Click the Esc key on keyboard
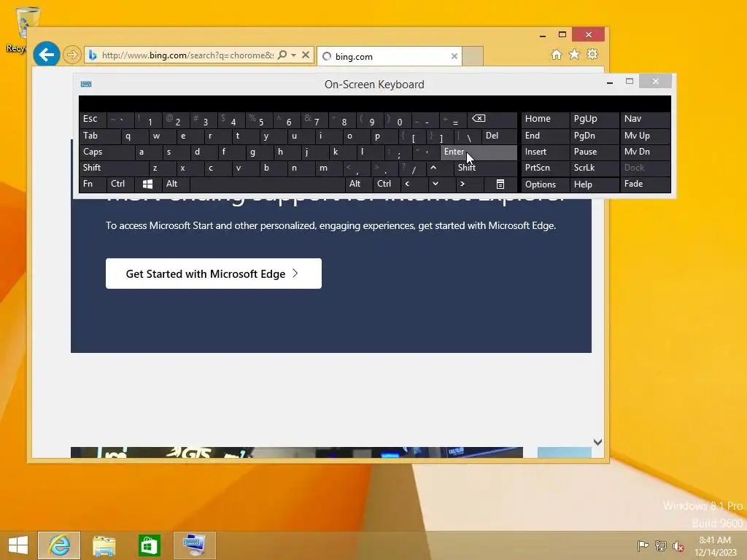The width and height of the screenshot is (747, 560). point(93,119)
